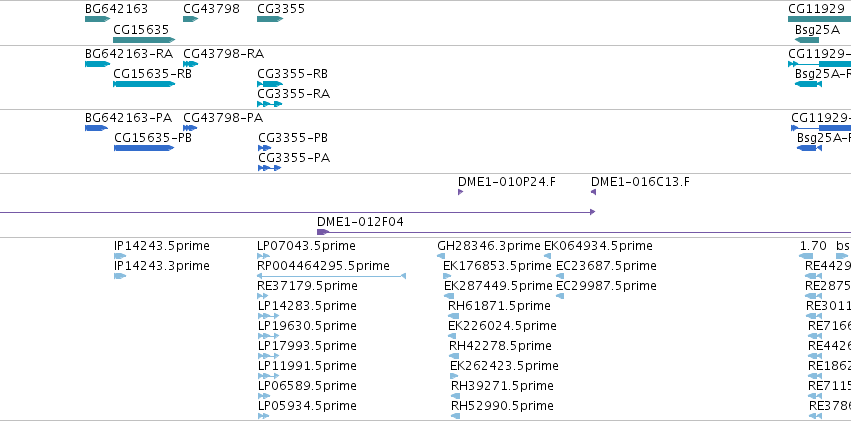
Task: Click EST LP14283.5prime
Action: 307,305
